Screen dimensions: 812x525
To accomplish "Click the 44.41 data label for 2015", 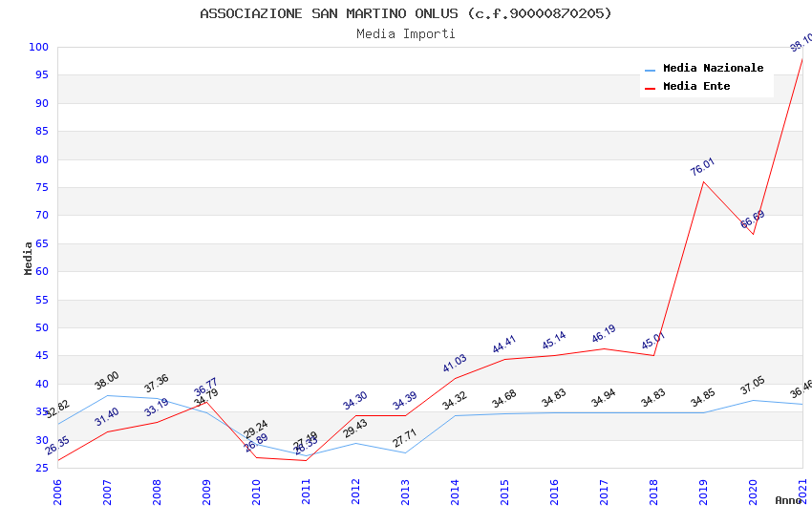I will 503,345.
